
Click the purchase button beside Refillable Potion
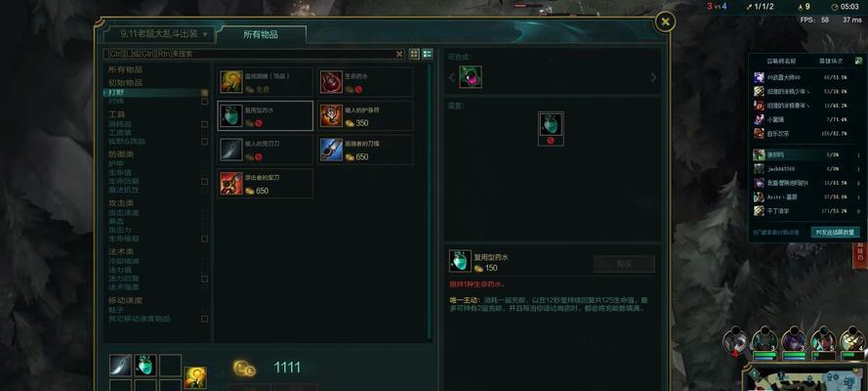(x=624, y=264)
